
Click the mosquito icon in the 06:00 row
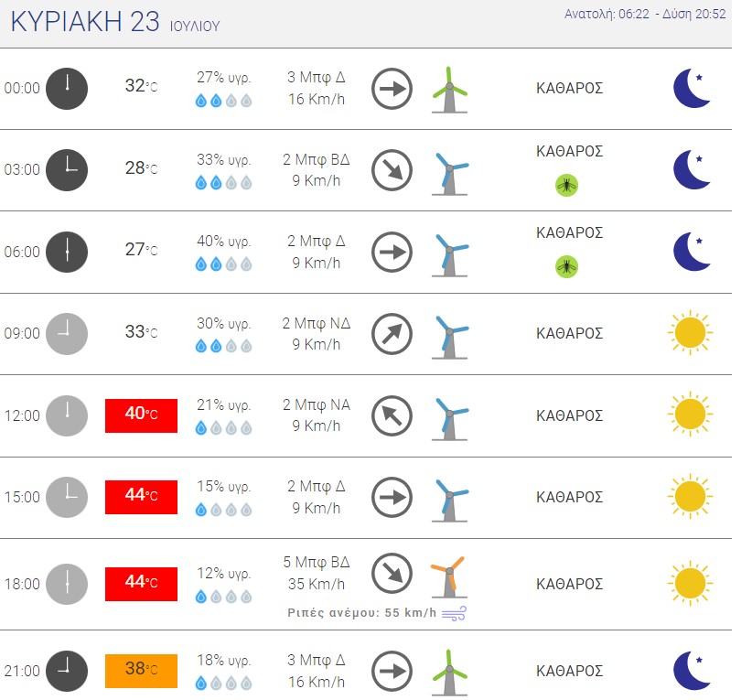[x=566, y=266]
